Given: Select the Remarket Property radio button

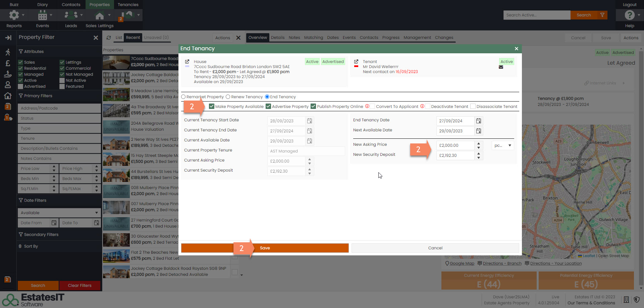Looking at the screenshot, I should click(183, 97).
